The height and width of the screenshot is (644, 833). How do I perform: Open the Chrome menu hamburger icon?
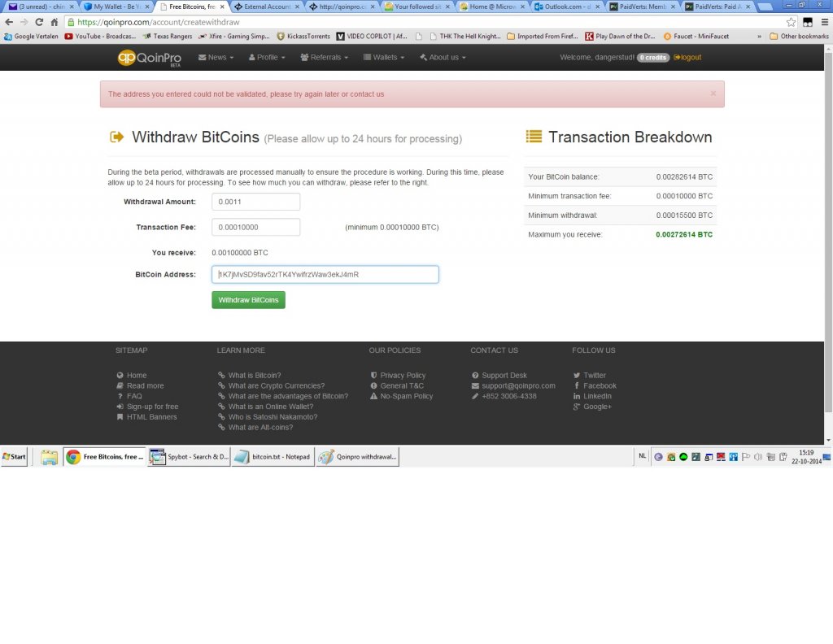pos(825,22)
